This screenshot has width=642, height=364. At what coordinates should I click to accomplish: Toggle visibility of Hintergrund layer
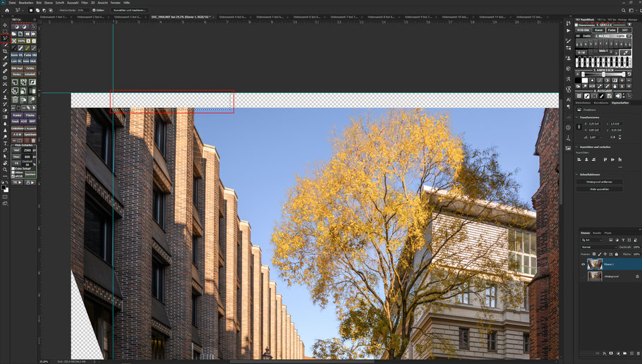(583, 277)
